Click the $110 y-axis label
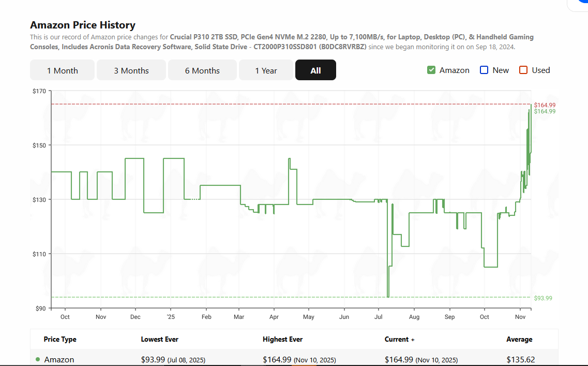The height and width of the screenshot is (366, 588). [x=39, y=254]
